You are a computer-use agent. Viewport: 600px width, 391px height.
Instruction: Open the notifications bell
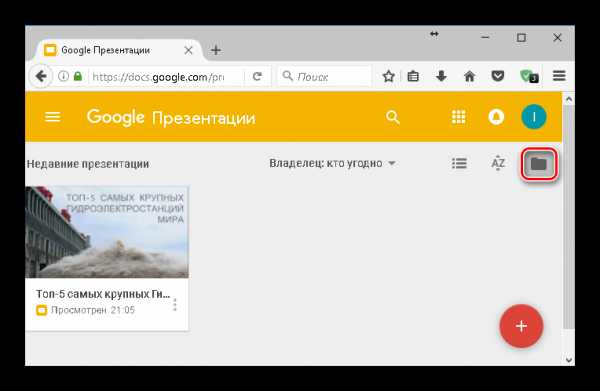[x=496, y=117]
